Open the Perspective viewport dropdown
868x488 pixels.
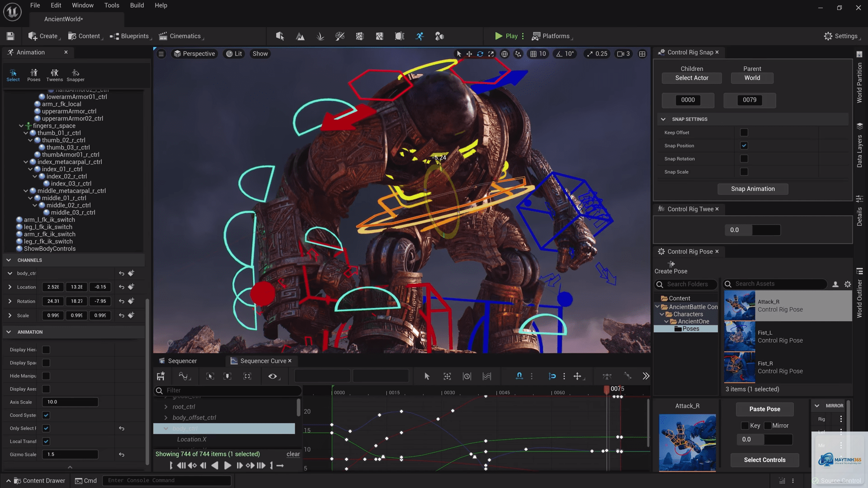[x=195, y=54]
